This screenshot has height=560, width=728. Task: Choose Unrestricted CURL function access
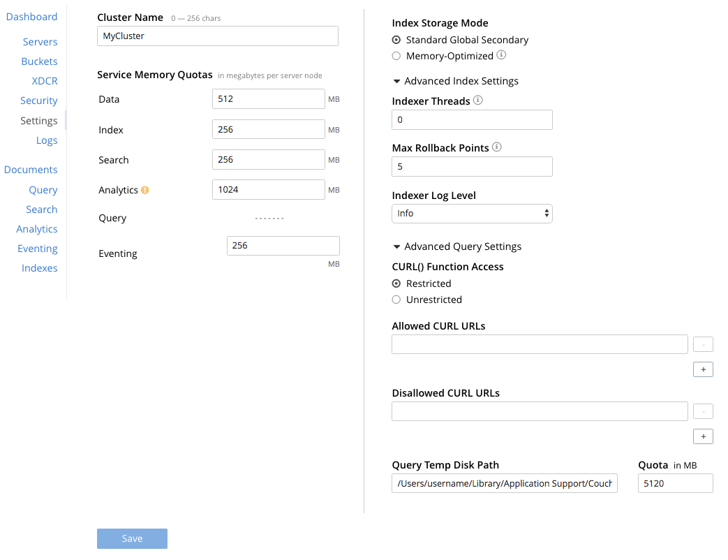click(x=396, y=300)
